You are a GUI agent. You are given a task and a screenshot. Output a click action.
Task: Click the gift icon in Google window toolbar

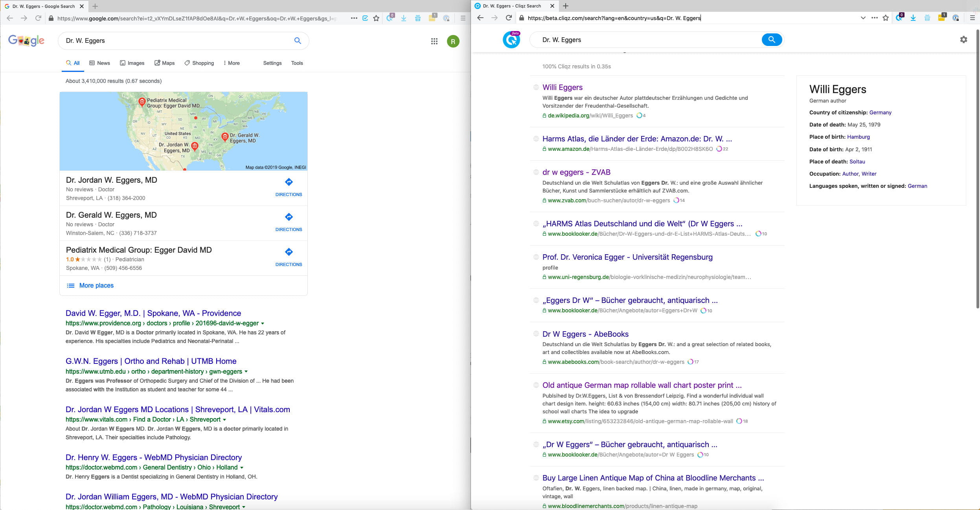coord(418,18)
